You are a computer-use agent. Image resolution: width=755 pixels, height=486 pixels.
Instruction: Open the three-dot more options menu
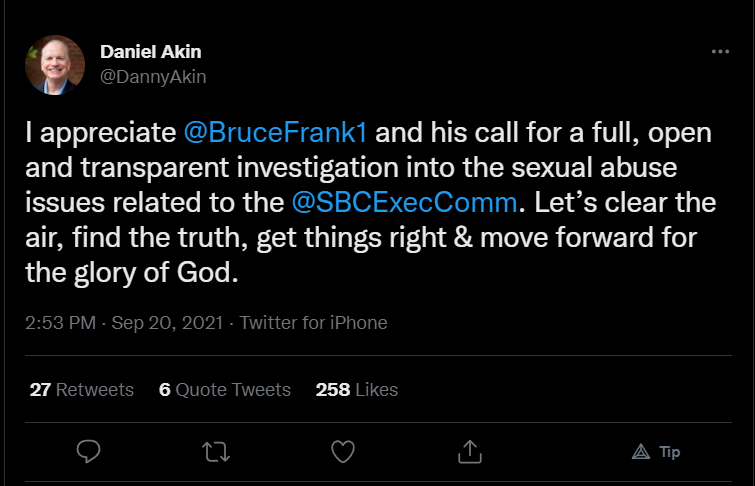(x=720, y=51)
